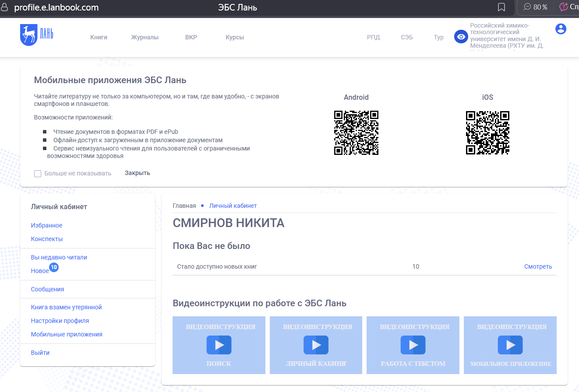Open the Журналы menu item

tap(145, 37)
